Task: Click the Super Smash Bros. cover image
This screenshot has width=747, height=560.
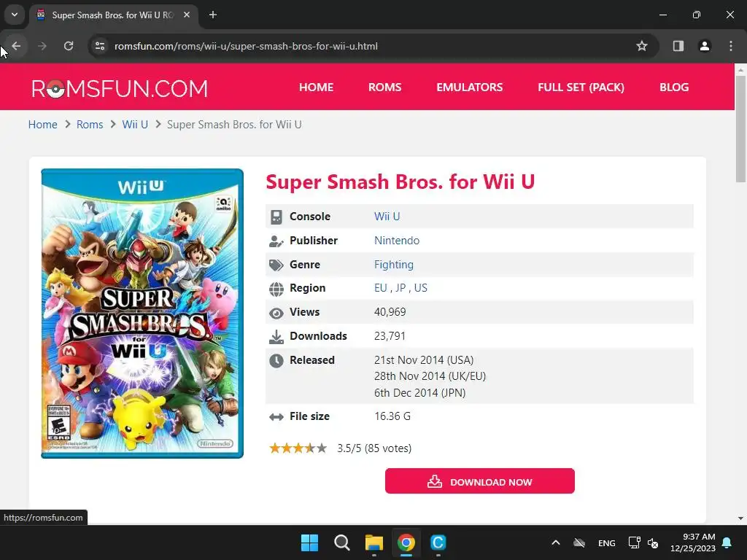Action: click(142, 314)
